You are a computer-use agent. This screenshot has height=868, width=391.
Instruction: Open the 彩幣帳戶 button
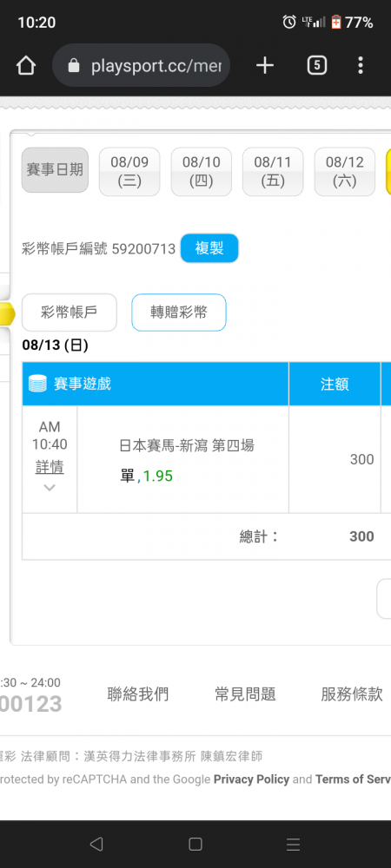[70, 312]
